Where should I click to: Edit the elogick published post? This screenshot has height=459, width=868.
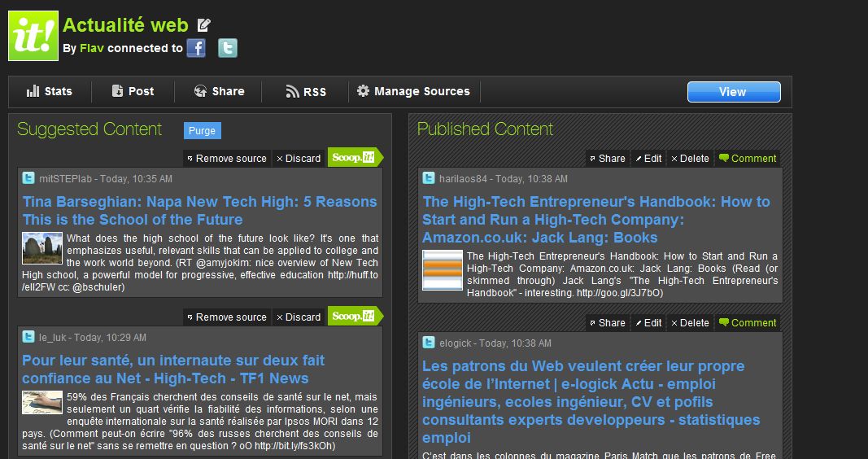point(648,323)
